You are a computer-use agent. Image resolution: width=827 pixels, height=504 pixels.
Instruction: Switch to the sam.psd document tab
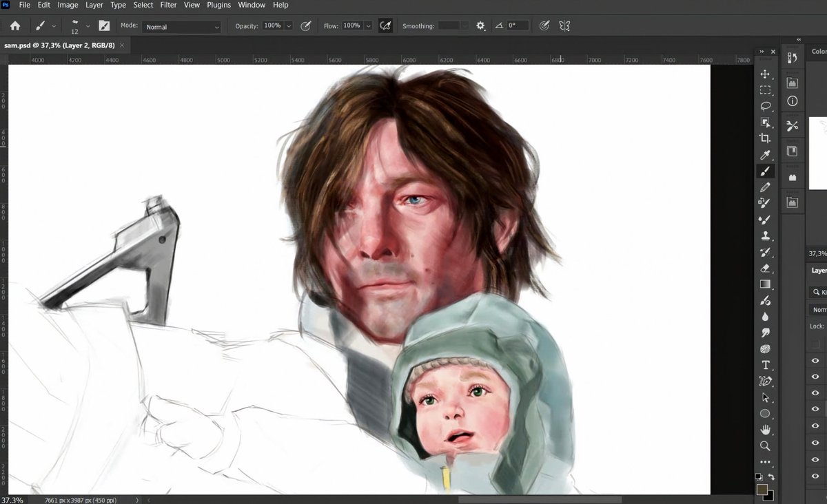coord(59,45)
